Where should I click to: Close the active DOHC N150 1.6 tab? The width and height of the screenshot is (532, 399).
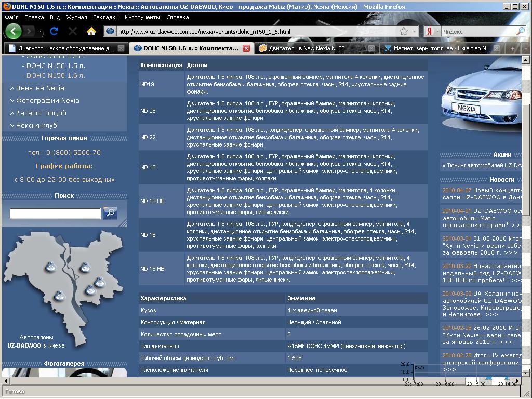click(x=246, y=48)
